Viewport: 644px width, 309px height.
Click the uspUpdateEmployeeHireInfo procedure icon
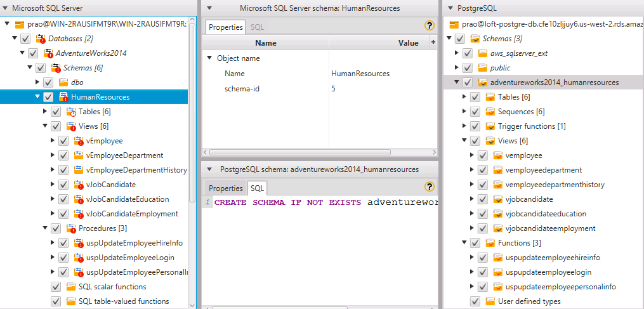pyautogui.click(x=79, y=243)
